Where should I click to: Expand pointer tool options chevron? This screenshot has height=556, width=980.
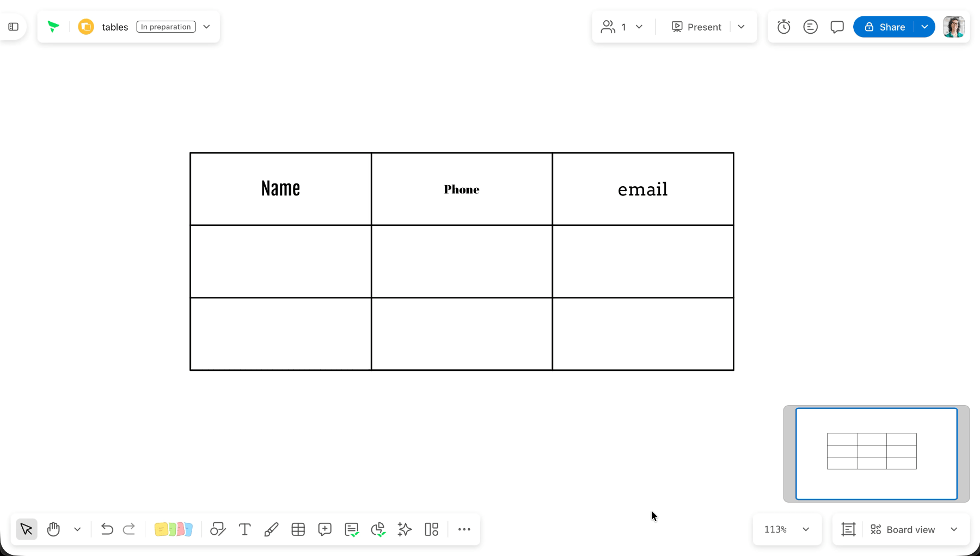pyautogui.click(x=77, y=529)
